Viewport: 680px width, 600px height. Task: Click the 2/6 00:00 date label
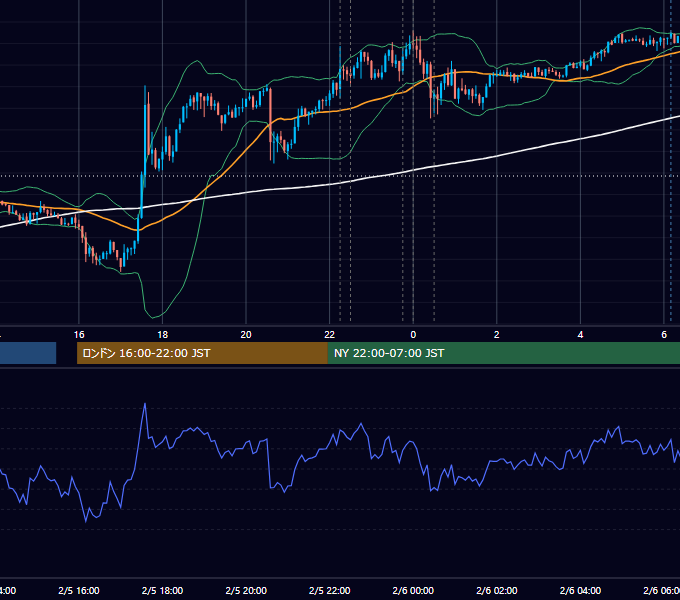click(x=413, y=590)
